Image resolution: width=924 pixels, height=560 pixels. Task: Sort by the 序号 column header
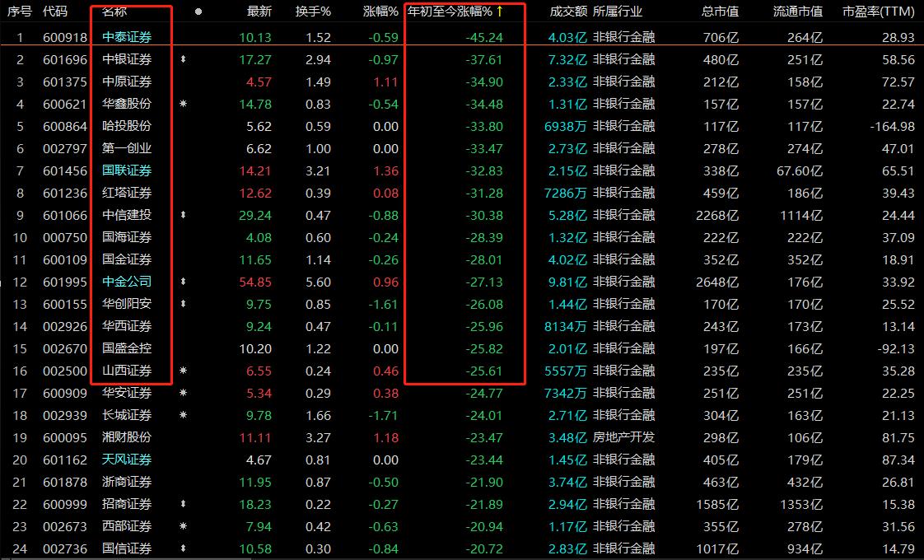point(20,12)
